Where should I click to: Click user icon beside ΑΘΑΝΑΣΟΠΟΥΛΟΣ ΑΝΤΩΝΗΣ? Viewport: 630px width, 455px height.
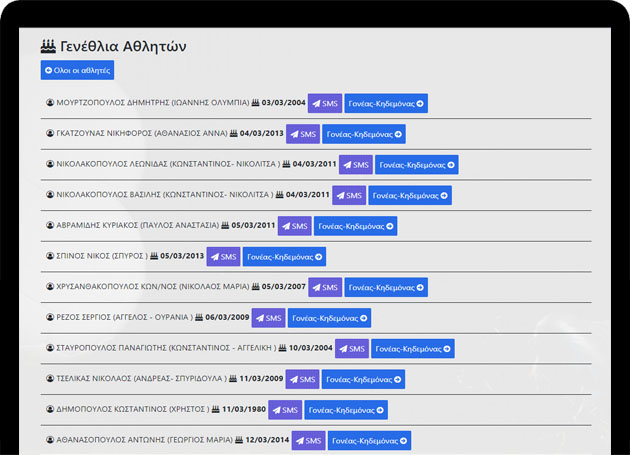(50, 440)
